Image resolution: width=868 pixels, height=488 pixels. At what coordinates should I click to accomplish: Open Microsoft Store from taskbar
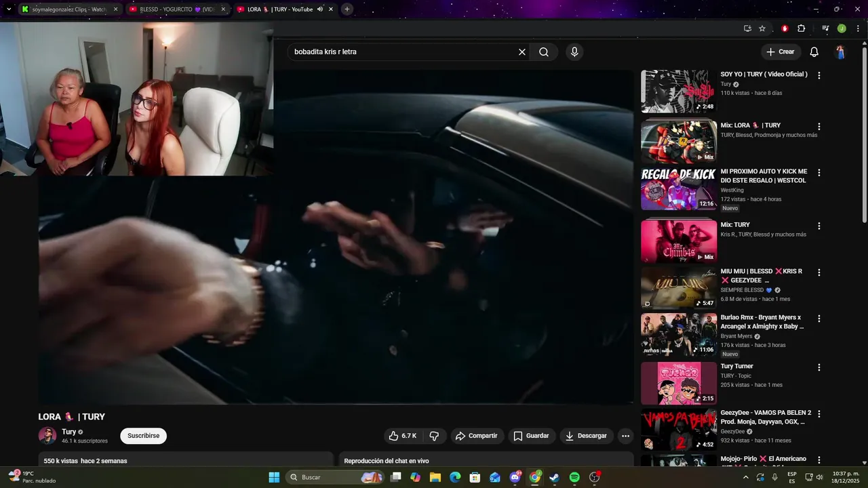pos(475,477)
